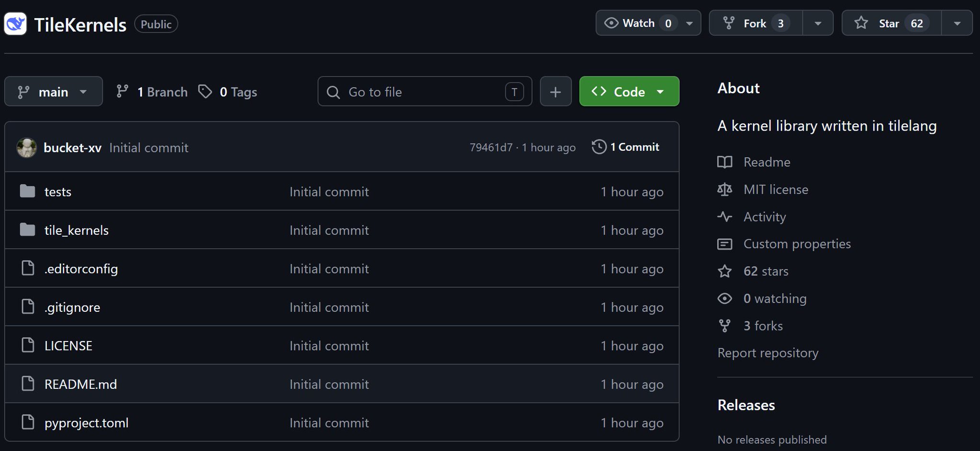Open the MIT license link
This screenshot has height=451, width=980.
click(x=776, y=189)
